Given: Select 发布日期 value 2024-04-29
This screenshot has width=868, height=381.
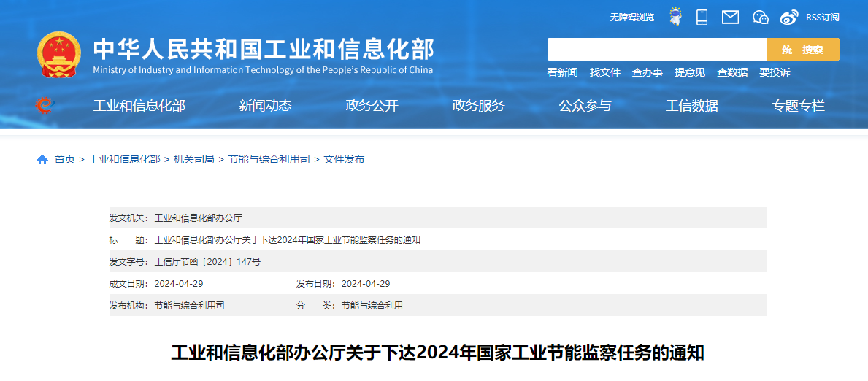Looking at the screenshot, I should (366, 283).
